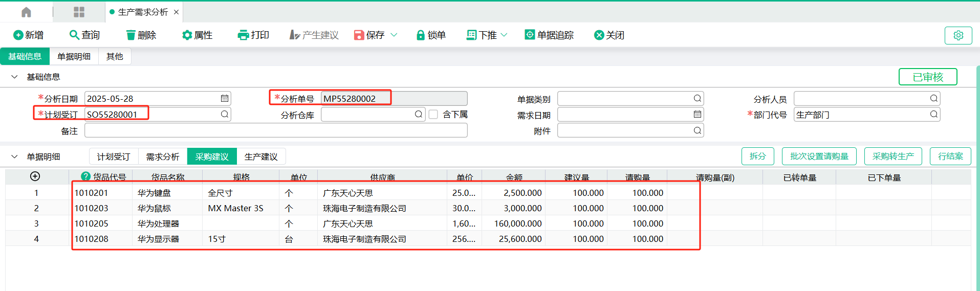Expand the 保存 dropdown arrow
This screenshot has width=980, height=291.
point(394,35)
